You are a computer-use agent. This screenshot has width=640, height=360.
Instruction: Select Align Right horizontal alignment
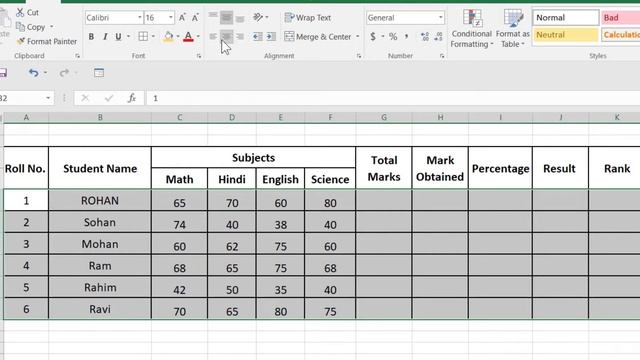pyautogui.click(x=240, y=37)
